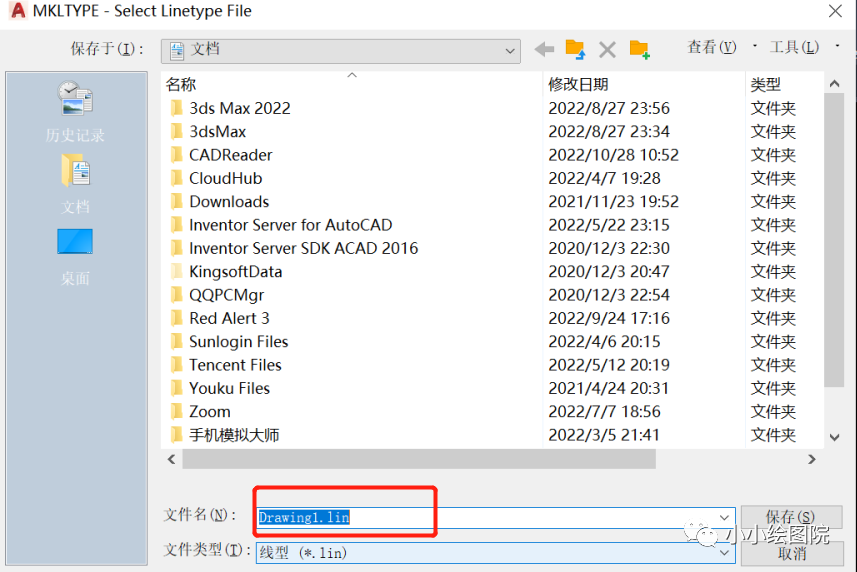857x572 pixels.
Task: Select the CADReader folder icon
Action: pos(177,155)
